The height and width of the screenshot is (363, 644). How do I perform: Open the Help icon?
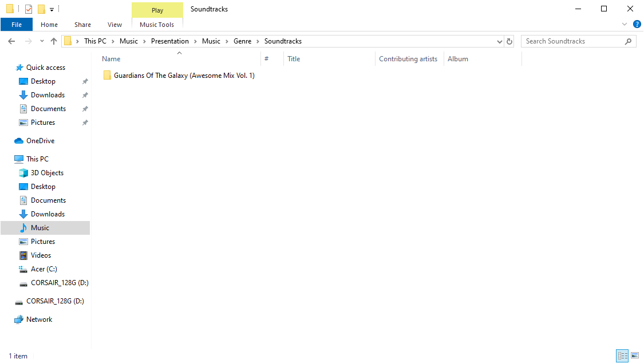pyautogui.click(x=637, y=24)
